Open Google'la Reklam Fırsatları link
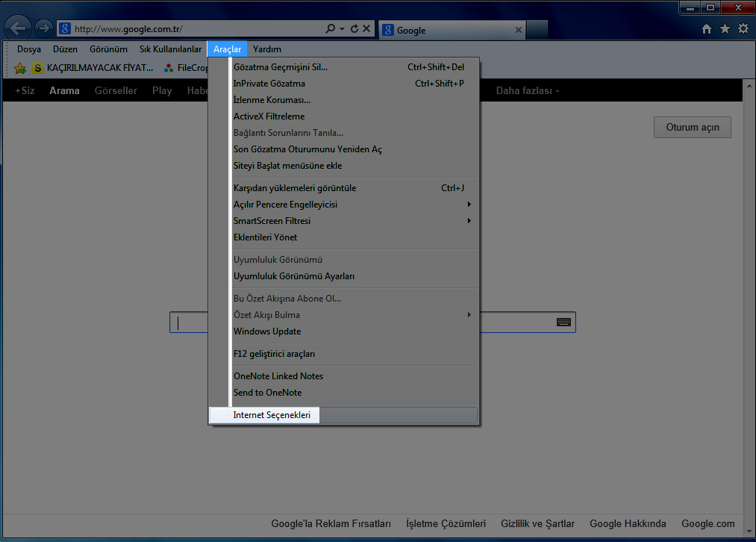The image size is (756, 542). click(331, 523)
